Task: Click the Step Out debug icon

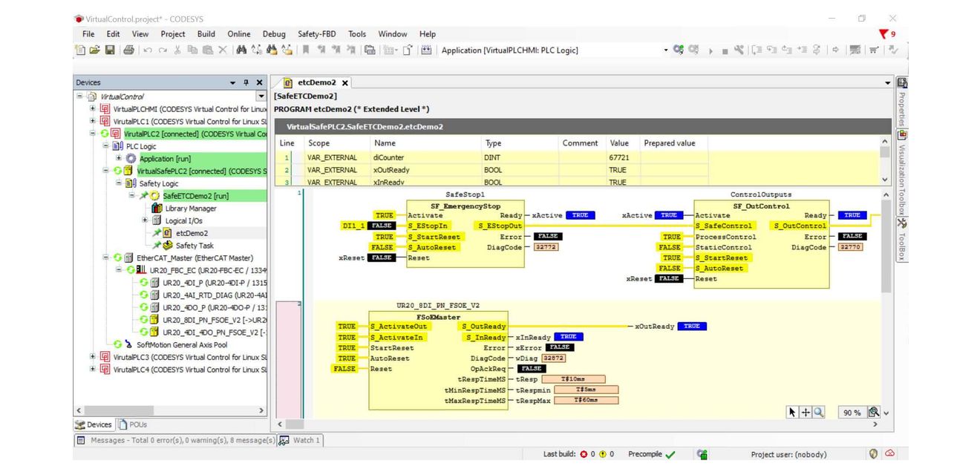Action: point(787,50)
